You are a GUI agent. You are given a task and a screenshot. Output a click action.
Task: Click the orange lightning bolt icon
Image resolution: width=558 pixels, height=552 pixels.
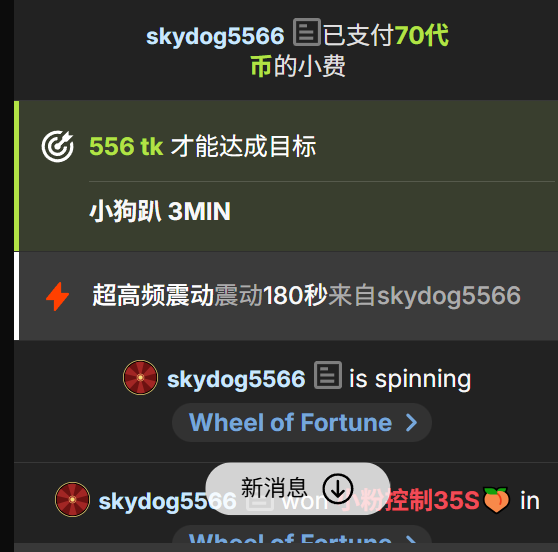[58, 296]
